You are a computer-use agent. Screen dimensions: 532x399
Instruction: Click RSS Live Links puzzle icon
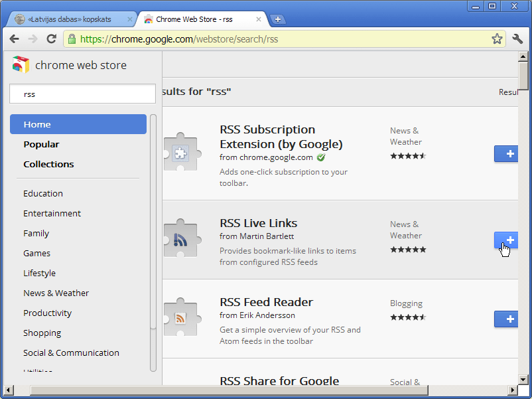(181, 239)
